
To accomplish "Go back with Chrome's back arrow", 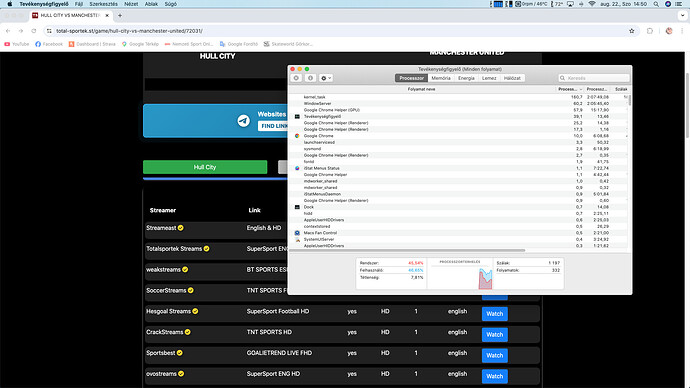I will click(8, 31).
